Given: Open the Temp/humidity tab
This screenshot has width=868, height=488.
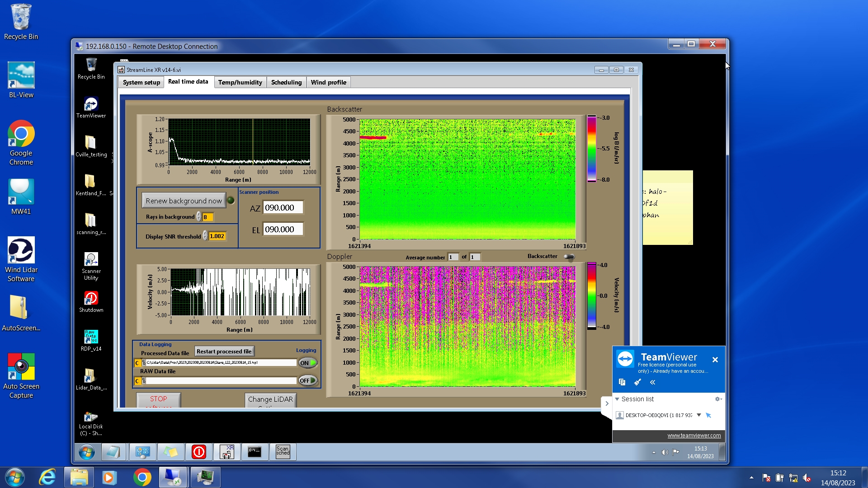Looking at the screenshot, I should (240, 82).
